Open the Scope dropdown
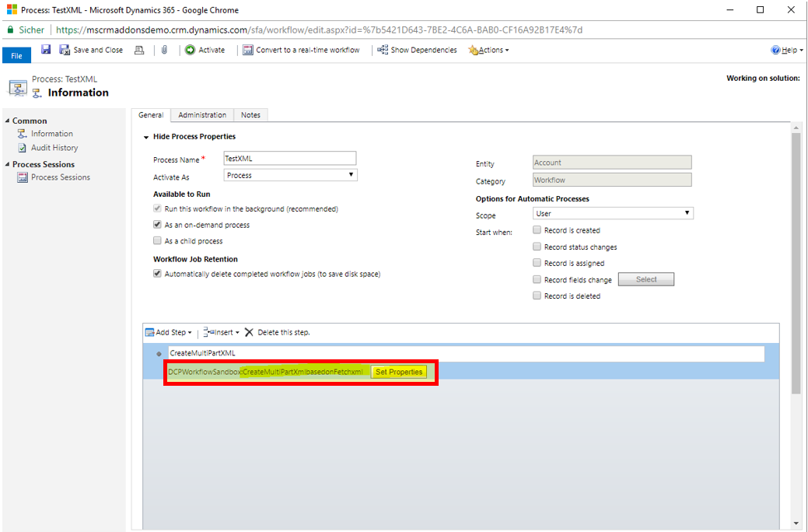The image size is (808, 532). tap(613, 213)
